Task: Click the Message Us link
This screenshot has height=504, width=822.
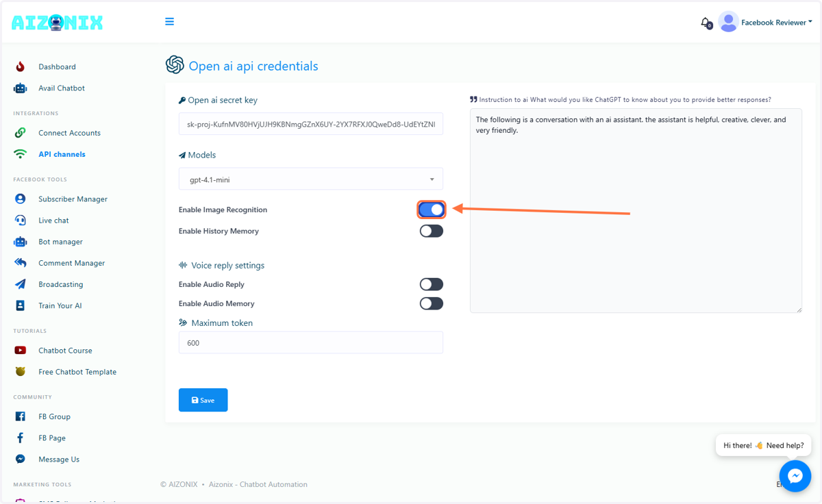Action: coord(59,459)
